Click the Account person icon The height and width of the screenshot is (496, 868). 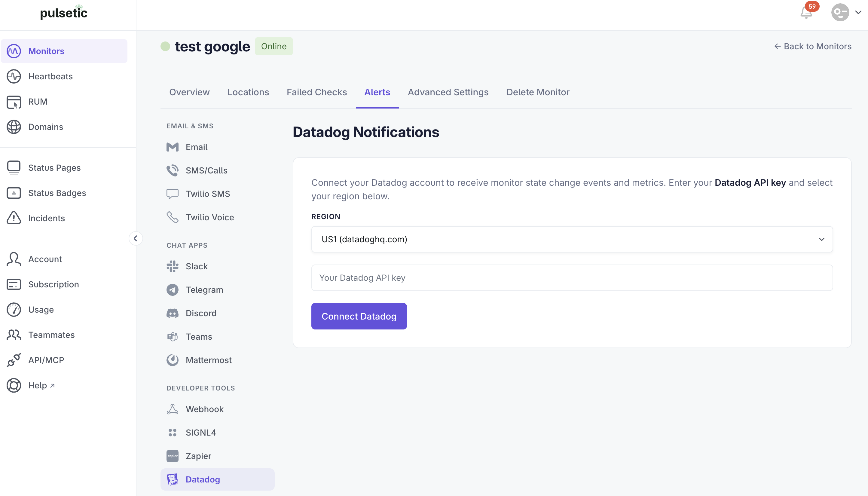point(14,259)
